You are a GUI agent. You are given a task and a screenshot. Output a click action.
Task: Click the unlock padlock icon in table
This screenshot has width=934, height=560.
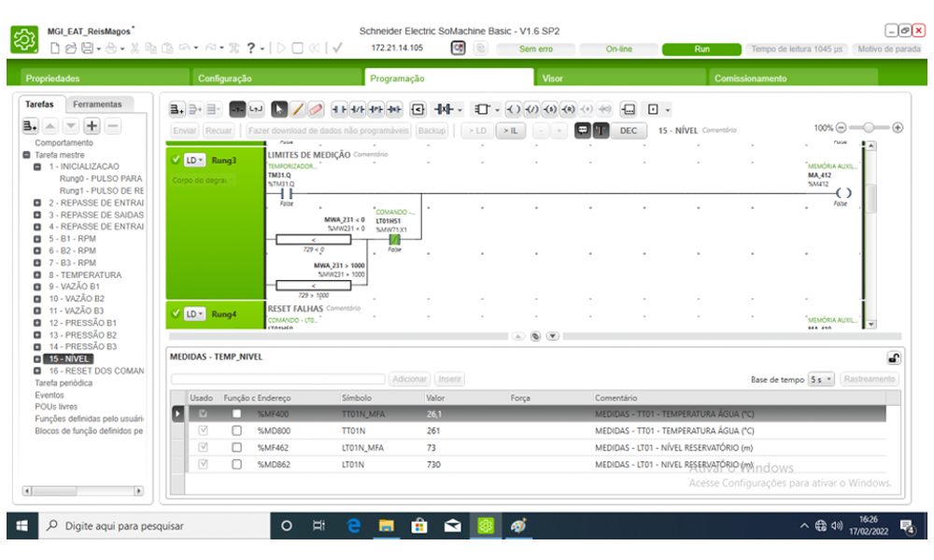coord(893,357)
